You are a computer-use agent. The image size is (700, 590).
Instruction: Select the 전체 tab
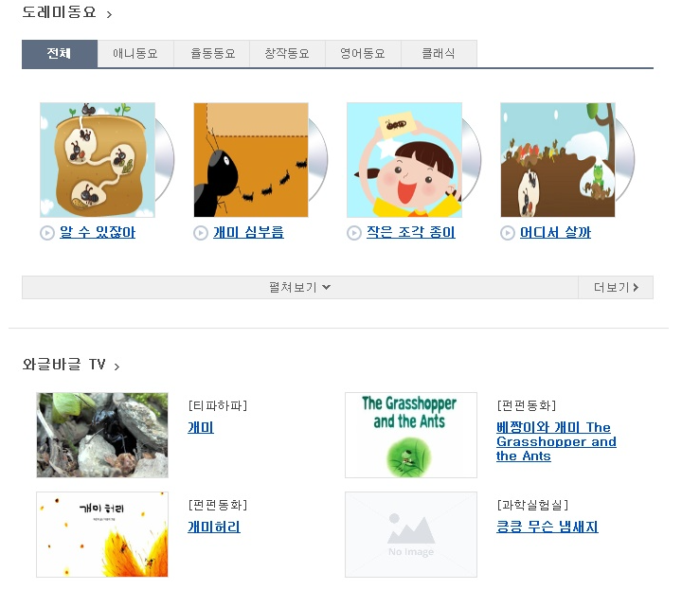point(60,54)
